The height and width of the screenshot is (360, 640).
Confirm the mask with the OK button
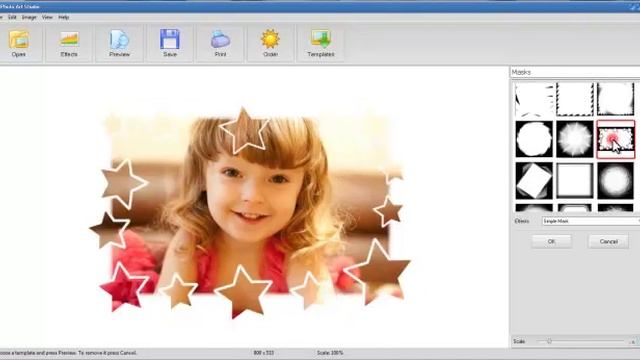pyautogui.click(x=551, y=242)
